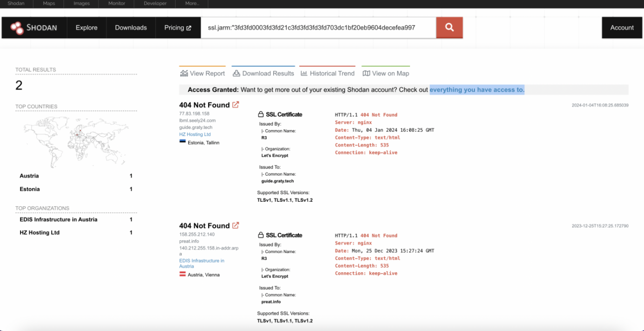
Task: Open the first 404 Not Found result title
Action: coord(204,105)
